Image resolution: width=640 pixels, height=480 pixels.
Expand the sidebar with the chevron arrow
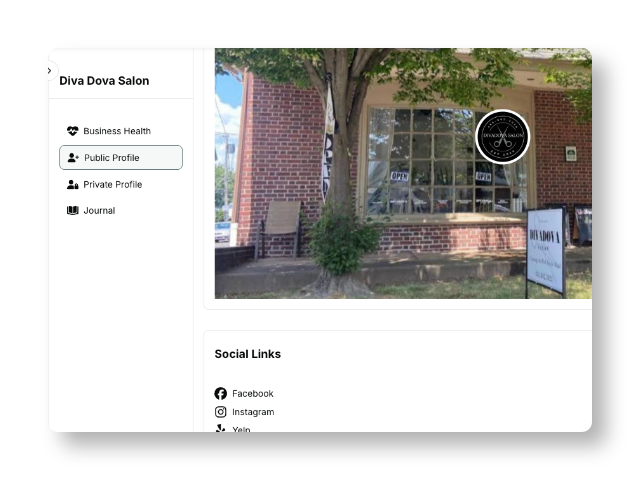pos(50,71)
